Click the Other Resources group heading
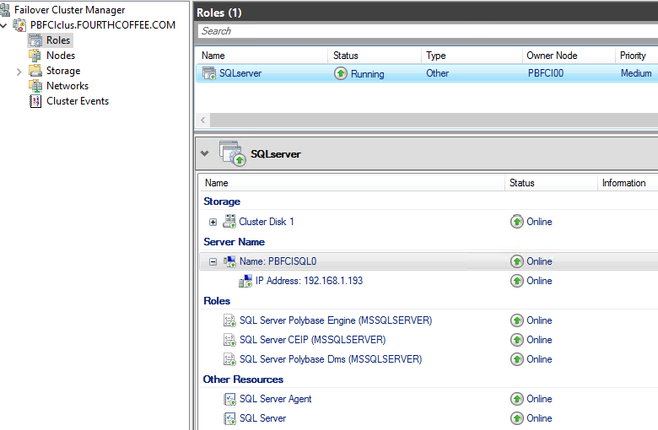658x430 pixels. click(x=243, y=379)
